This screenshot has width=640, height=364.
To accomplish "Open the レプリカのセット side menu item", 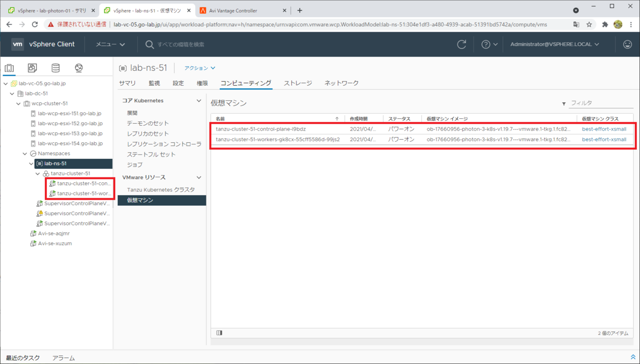I will [x=148, y=134].
